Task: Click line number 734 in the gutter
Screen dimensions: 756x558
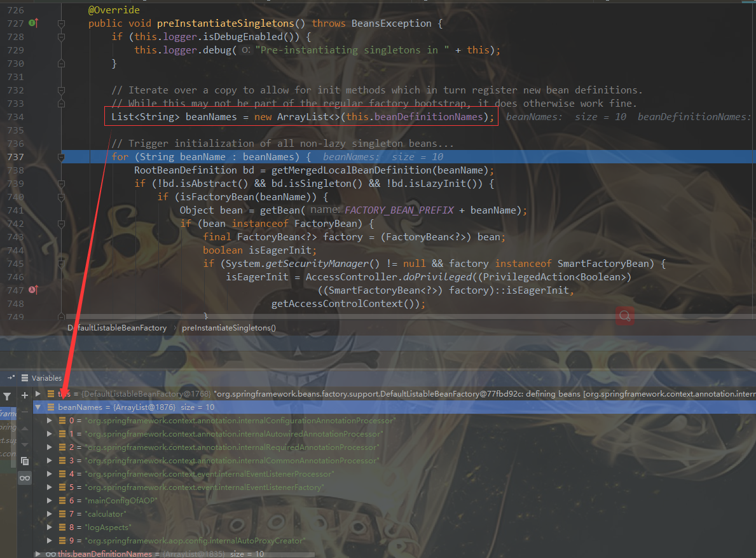Action: [x=15, y=116]
